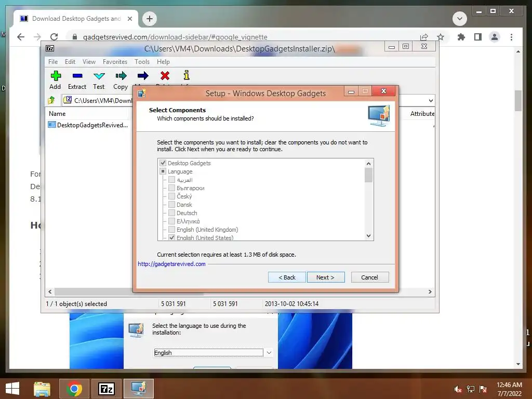Click Attributes column header in 7-Zip

coord(422,114)
